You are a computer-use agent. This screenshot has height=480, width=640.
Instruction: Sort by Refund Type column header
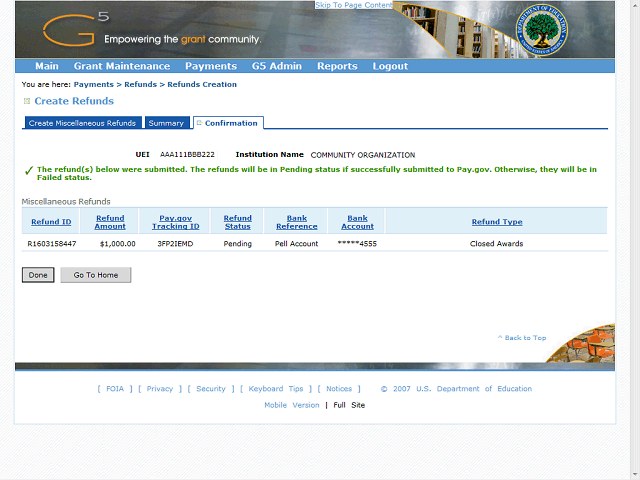pyautogui.click(x=497, y=222)
